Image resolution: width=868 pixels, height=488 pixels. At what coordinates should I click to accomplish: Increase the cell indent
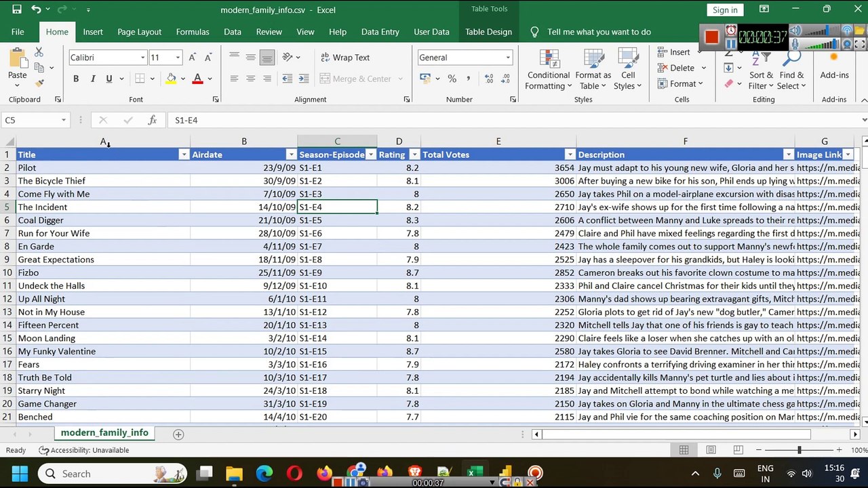click(x=304, y=79)
